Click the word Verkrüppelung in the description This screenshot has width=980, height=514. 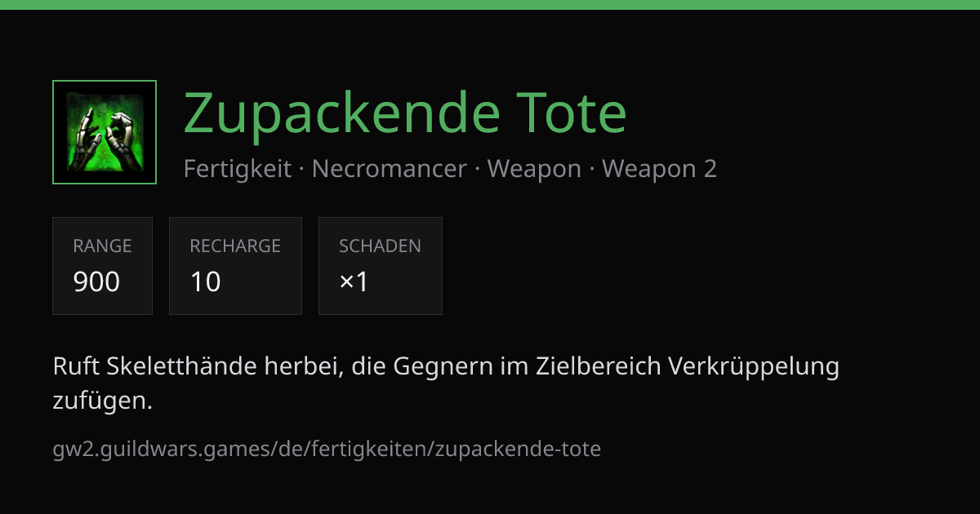754,366
